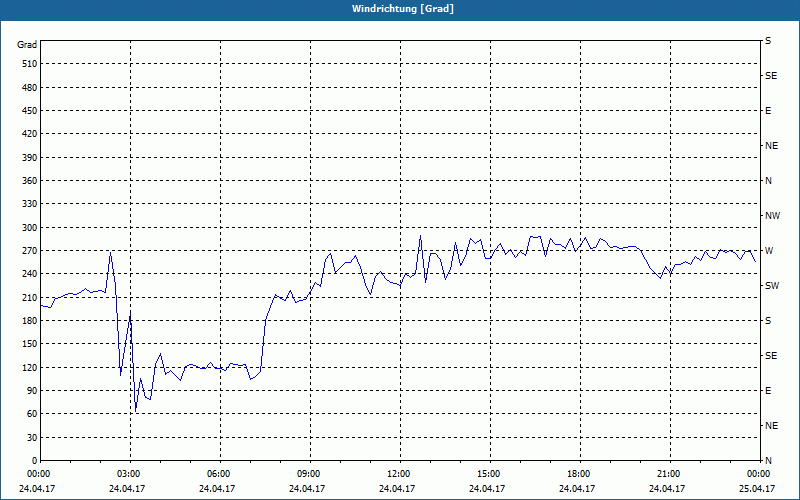Click the 15:00 time axis label
Screen dimensions: 800x500
488,473
